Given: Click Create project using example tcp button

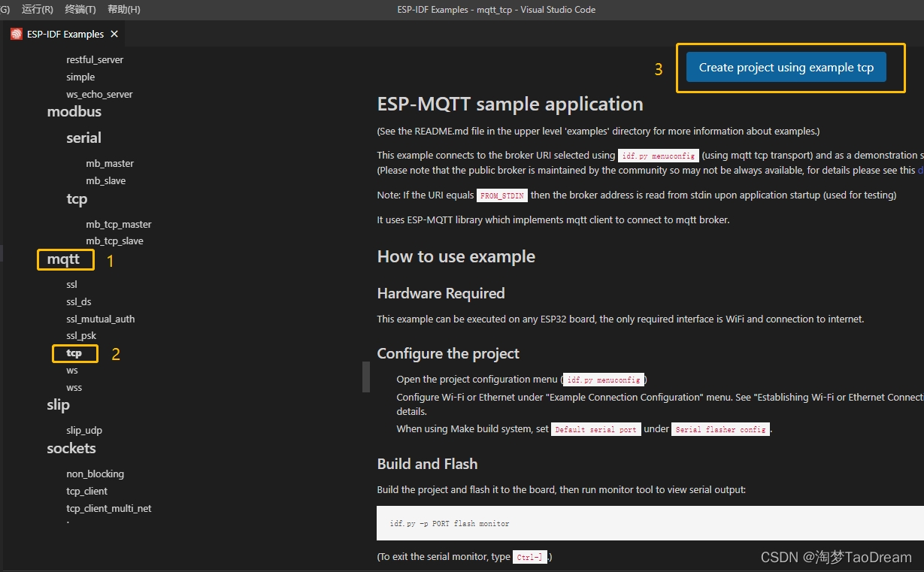Looking at the screenshot, I should 786,68.
